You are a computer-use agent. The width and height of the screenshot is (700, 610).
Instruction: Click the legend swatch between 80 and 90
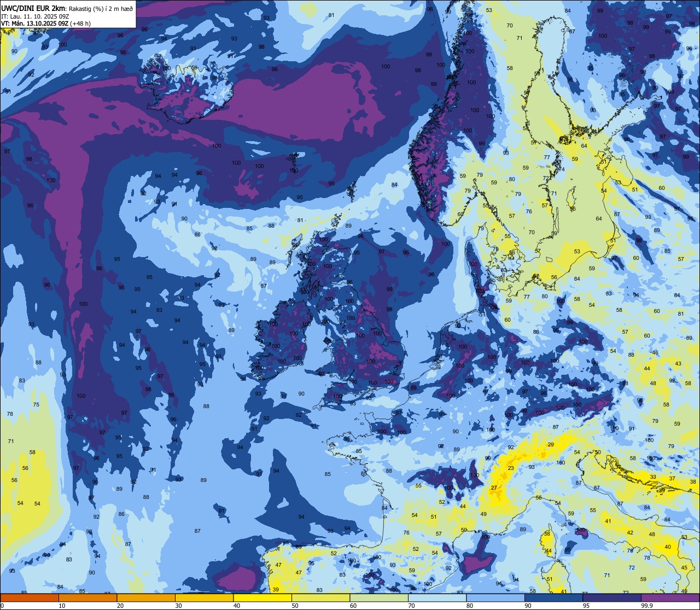pyautogui.click(x=495, y=597)
